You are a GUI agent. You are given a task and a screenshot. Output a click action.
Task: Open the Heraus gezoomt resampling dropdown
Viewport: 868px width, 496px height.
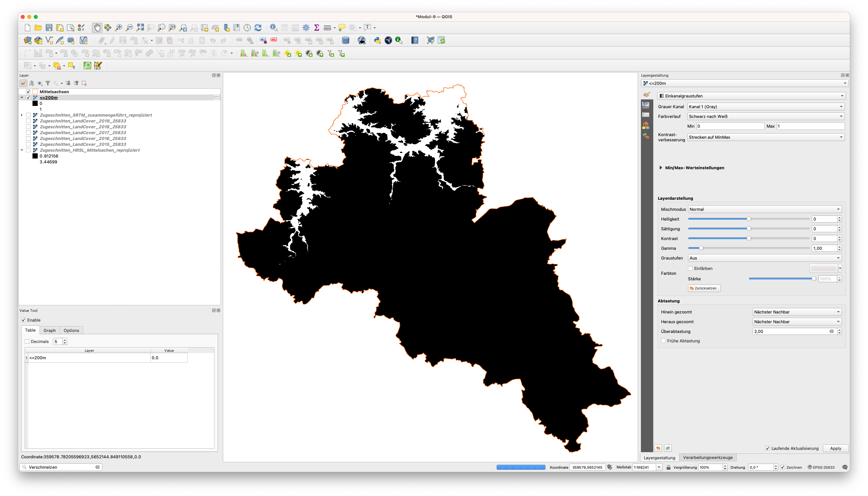797,322
